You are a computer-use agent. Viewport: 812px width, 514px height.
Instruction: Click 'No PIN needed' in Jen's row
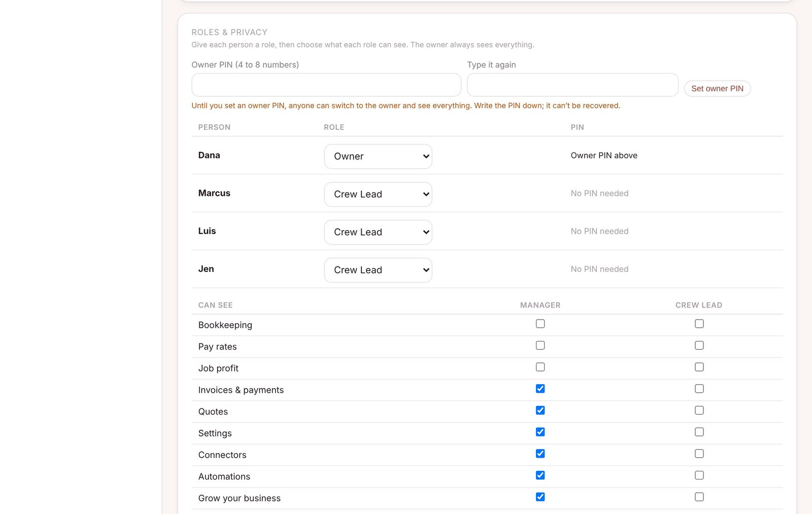599,269
